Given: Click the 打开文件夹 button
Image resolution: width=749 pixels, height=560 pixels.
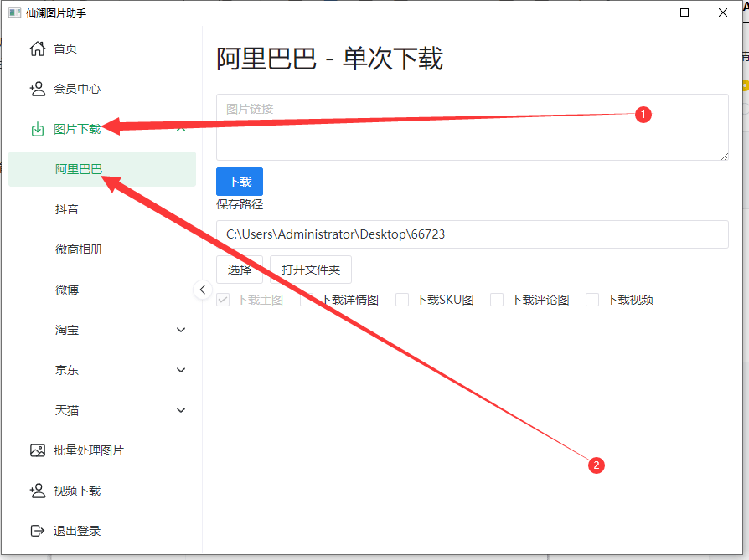Looking at the screenshot, I should tap(311, 270).
